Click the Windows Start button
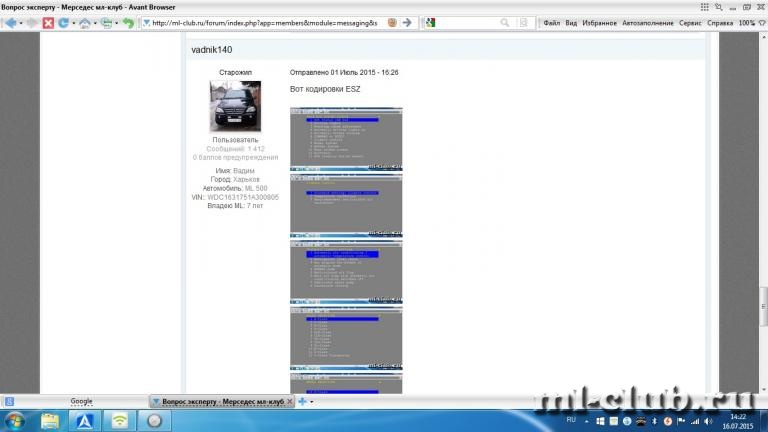 (14, 421)
